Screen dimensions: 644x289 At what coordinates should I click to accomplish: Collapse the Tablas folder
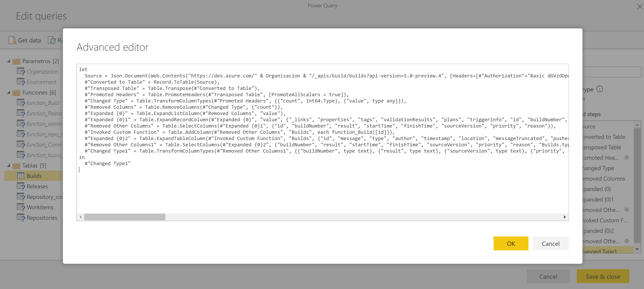(9, 165)
